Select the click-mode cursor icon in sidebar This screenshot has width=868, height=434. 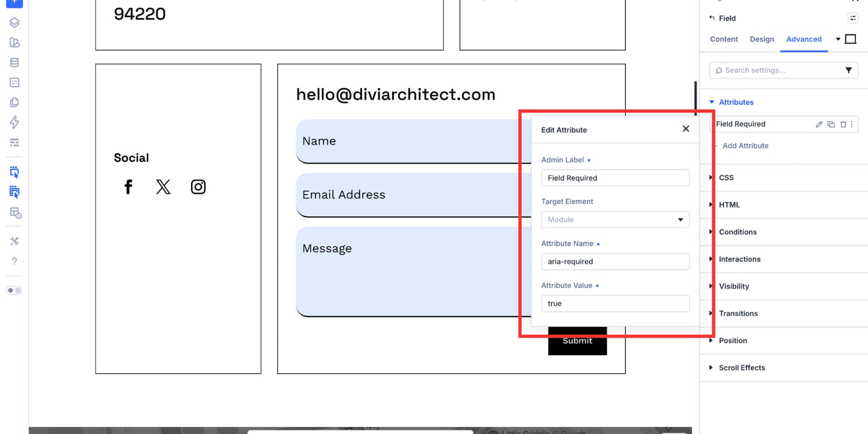(14, 172)
